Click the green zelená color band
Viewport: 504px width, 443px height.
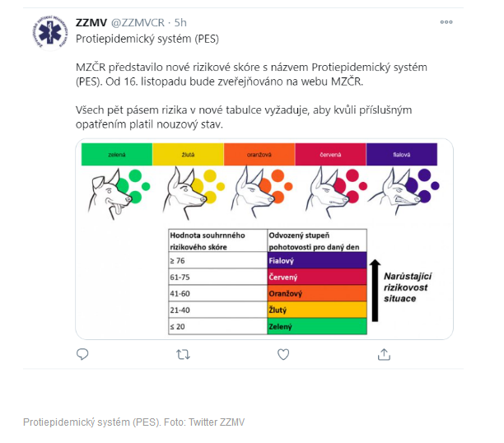117,154
